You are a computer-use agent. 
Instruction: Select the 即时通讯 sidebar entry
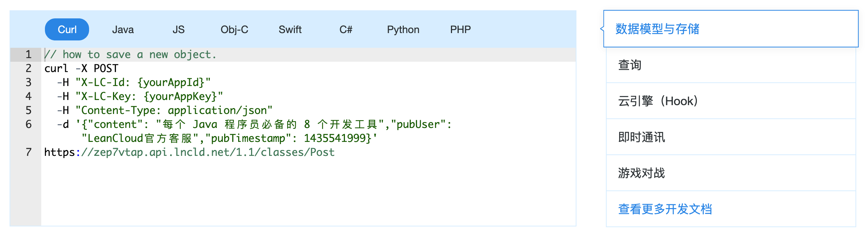642,137
